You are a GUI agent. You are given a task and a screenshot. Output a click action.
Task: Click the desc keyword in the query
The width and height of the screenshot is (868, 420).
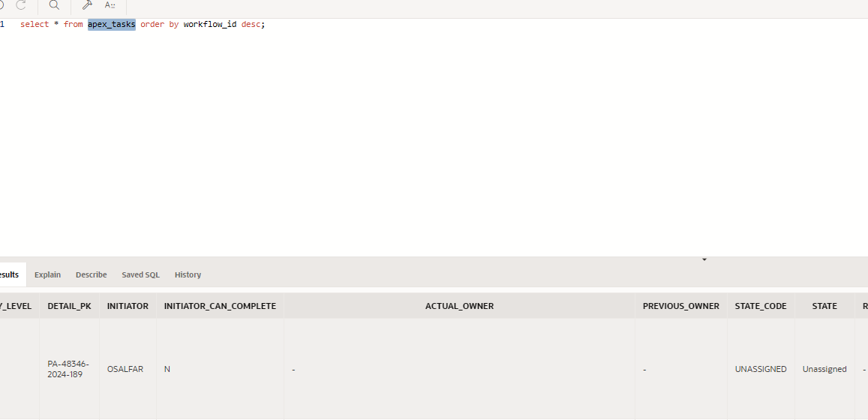coord(251,24)
